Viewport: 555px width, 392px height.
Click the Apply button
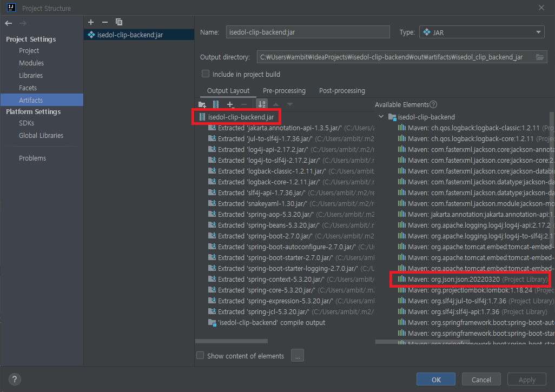click(x=527, y=380)
